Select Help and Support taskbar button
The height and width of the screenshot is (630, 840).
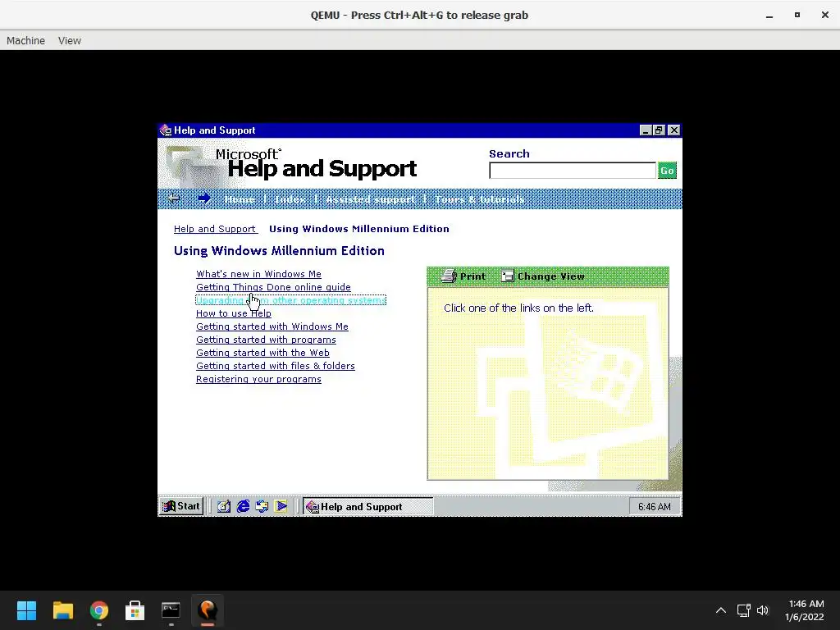pos(368,506)
